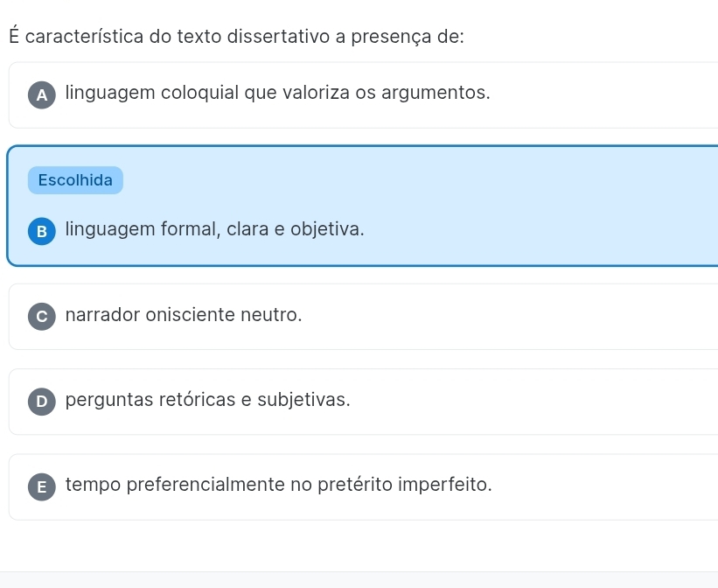
Task: Click the letter C circle badge
Action: (41, 317)
